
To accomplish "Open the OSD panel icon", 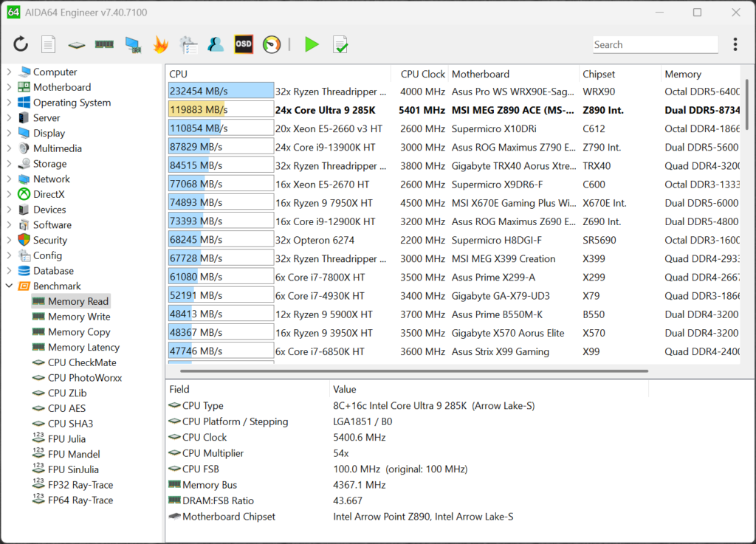I will tap(244, 44).
